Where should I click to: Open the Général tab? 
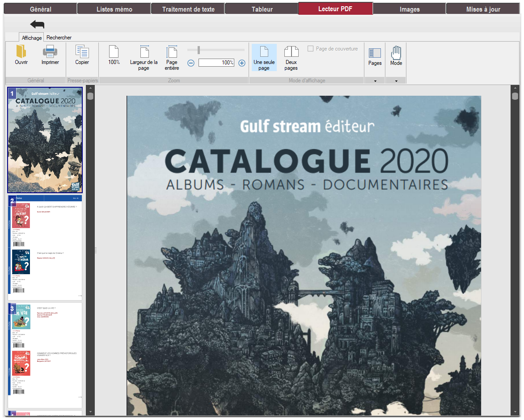click(x=41, y=9)
